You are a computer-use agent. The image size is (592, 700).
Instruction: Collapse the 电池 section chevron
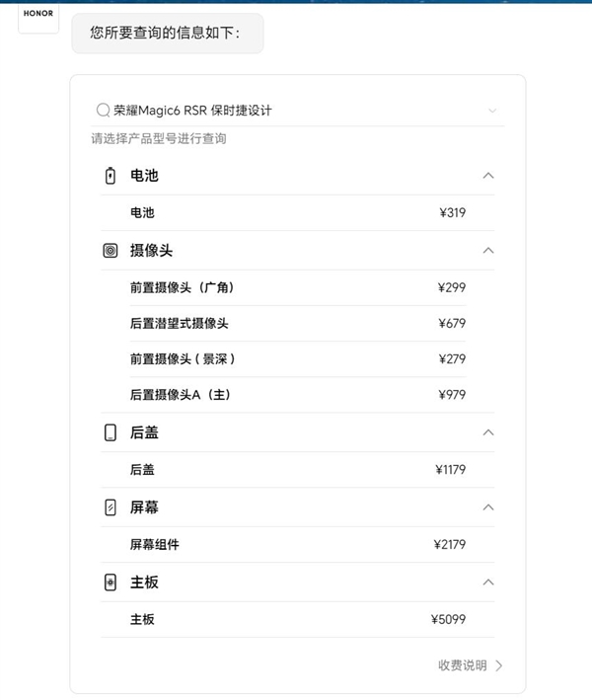click(x=487, y=176)
